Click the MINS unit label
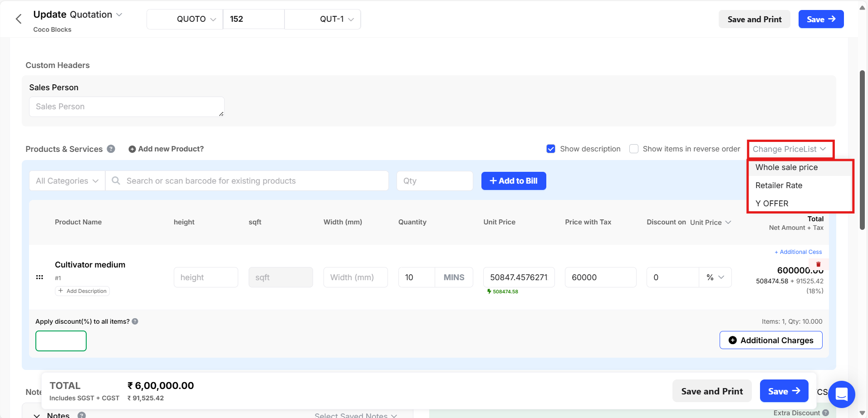 pyautogui.click(x=454, y=277)
